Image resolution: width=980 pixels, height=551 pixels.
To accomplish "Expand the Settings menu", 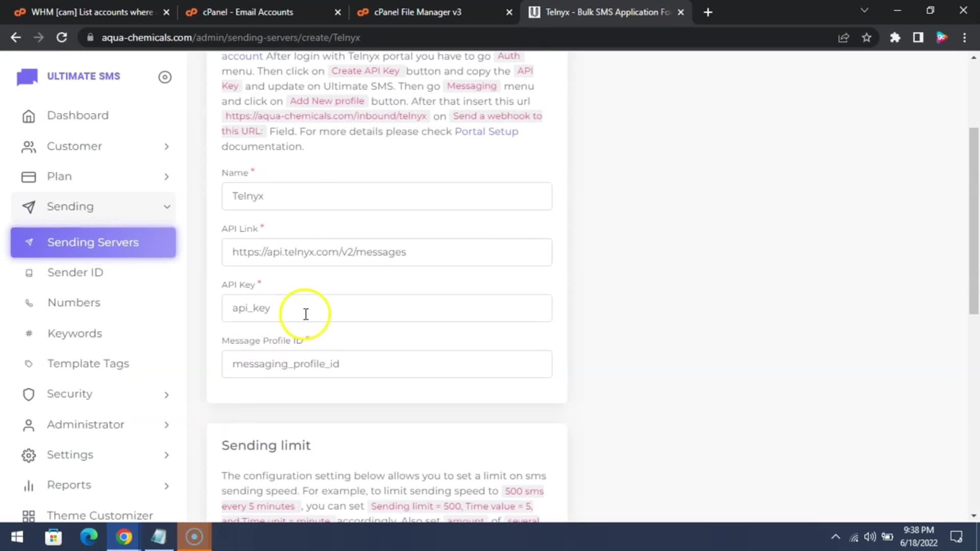I will (x=70, y=455).
